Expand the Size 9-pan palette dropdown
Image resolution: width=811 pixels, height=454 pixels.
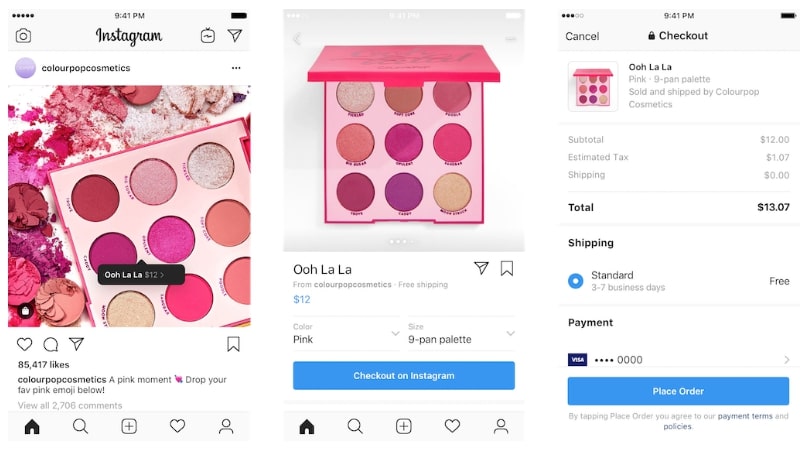pyautogui.click(x=461, y=334)
